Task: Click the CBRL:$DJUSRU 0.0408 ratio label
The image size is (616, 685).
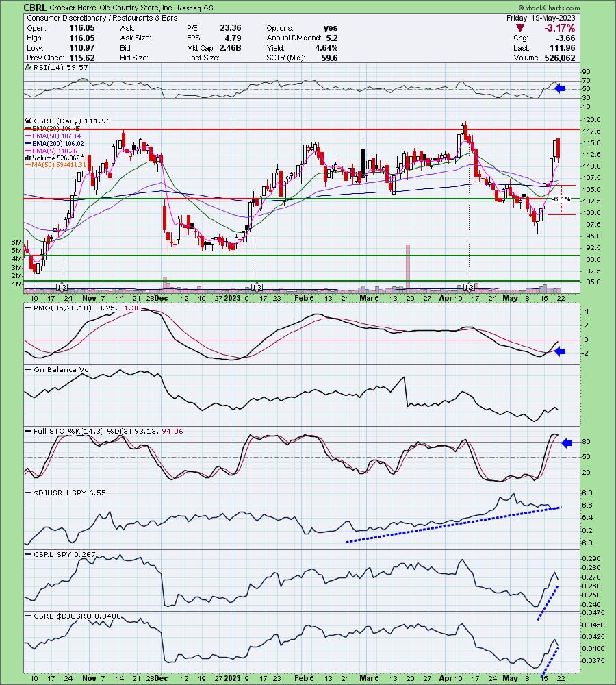Action: [73, 616]
